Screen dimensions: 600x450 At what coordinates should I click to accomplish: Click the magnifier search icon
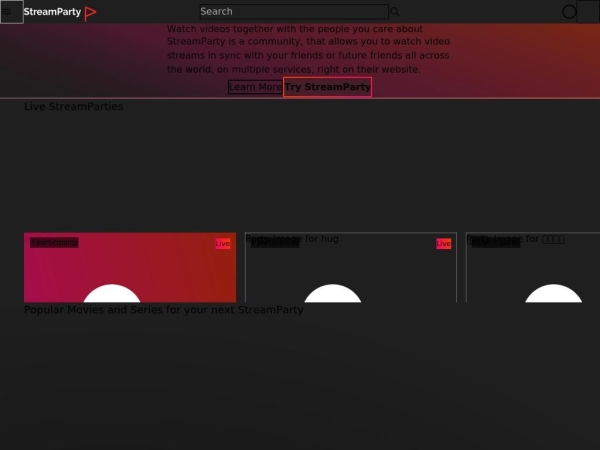395,12
